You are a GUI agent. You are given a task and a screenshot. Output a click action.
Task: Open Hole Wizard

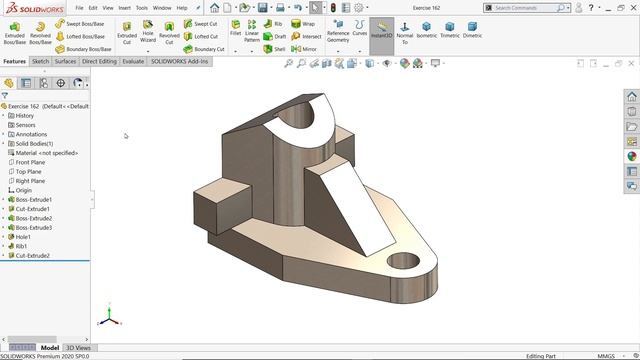pyautogui.click(x=148, y=31)
